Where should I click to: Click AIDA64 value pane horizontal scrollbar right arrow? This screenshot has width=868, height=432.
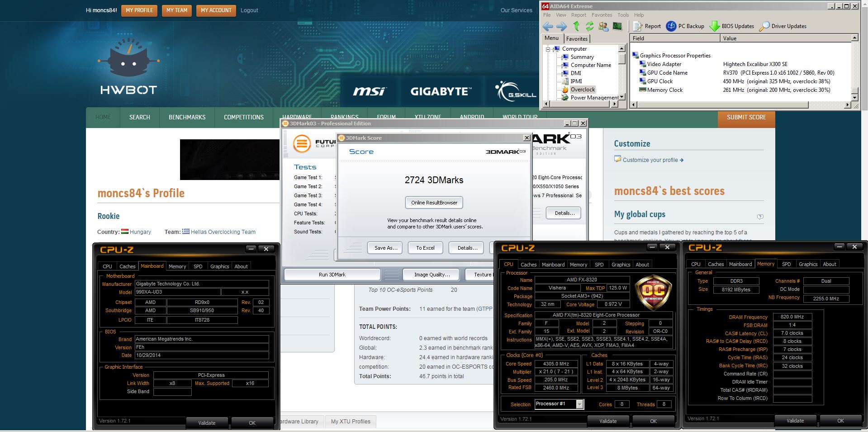point(847,104)
